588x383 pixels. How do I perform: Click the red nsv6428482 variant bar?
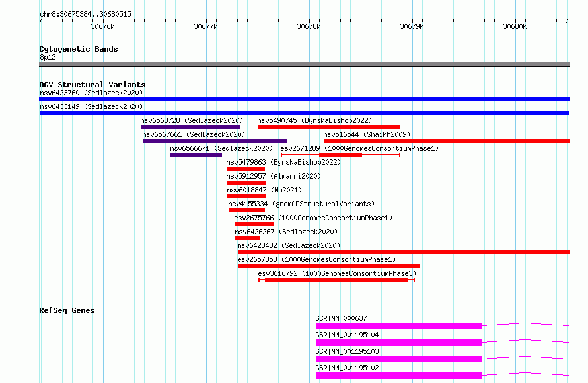click(404, 252)
